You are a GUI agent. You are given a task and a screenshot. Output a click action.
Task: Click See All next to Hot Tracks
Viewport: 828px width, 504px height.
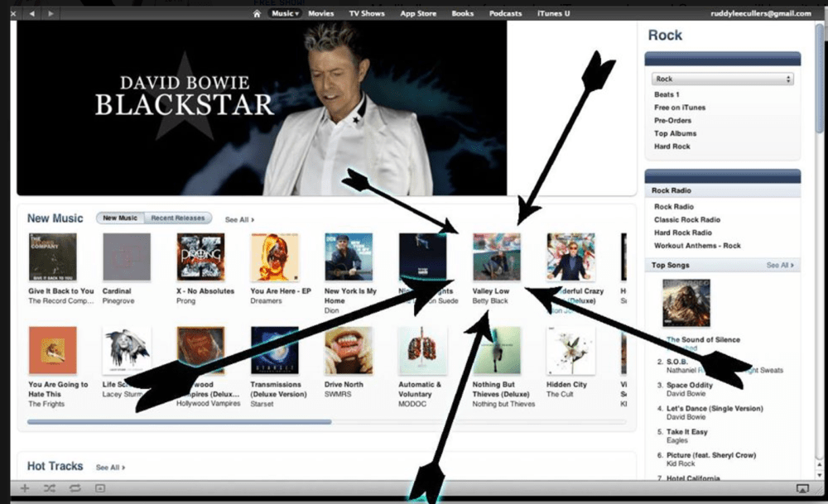point(110,468)
